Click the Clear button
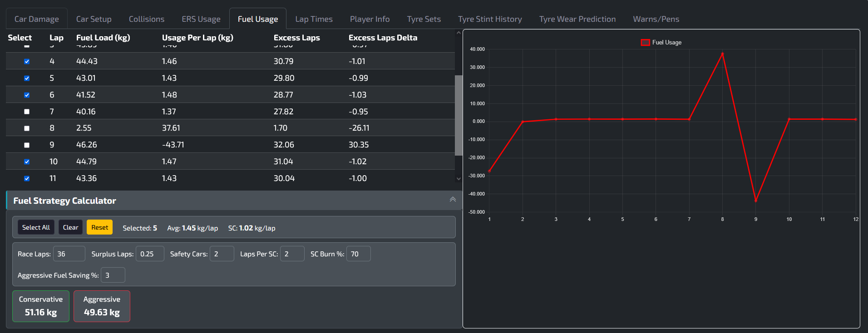This screenshot has height=333, width=868. click(x=70, y=227)
